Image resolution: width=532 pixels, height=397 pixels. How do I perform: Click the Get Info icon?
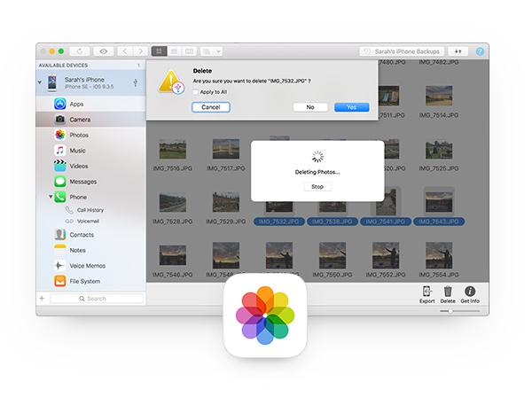click(470, 294)
